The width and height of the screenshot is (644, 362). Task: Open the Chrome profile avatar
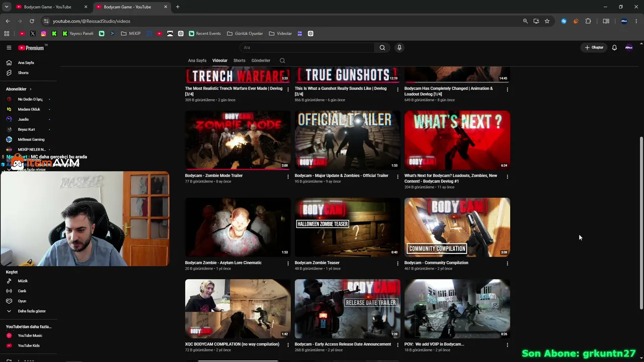point(624,21)
